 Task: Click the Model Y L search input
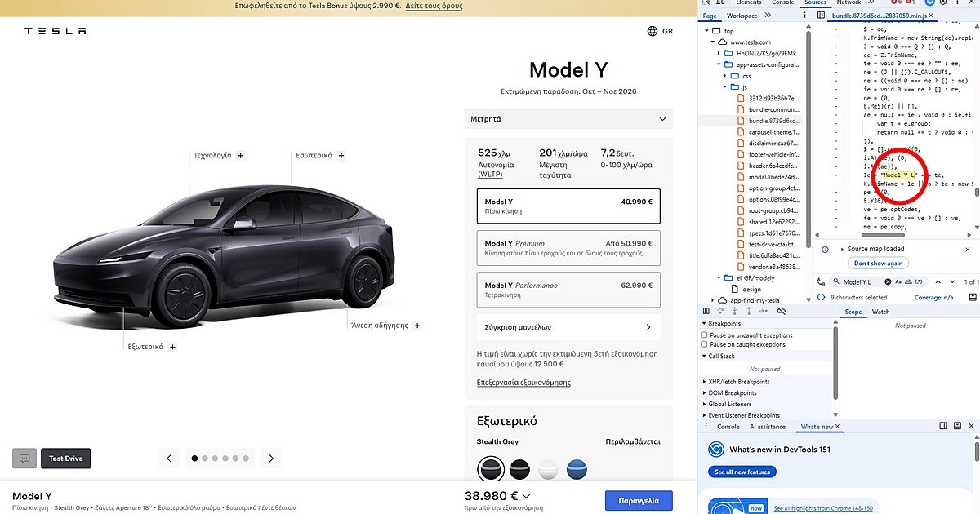point(861,282)
